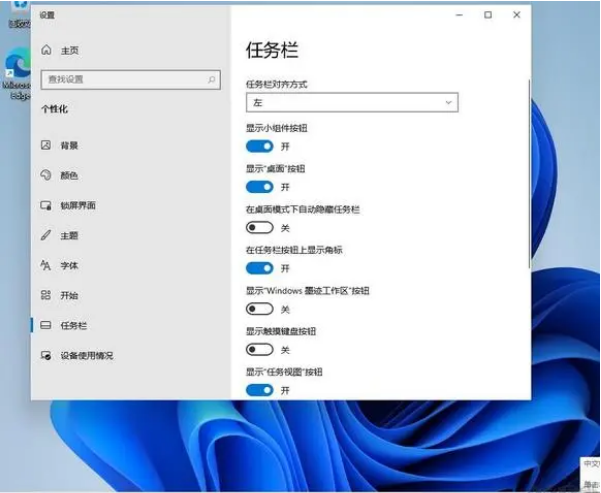Click the Home (主页) house icon

(x=46, y=50)
